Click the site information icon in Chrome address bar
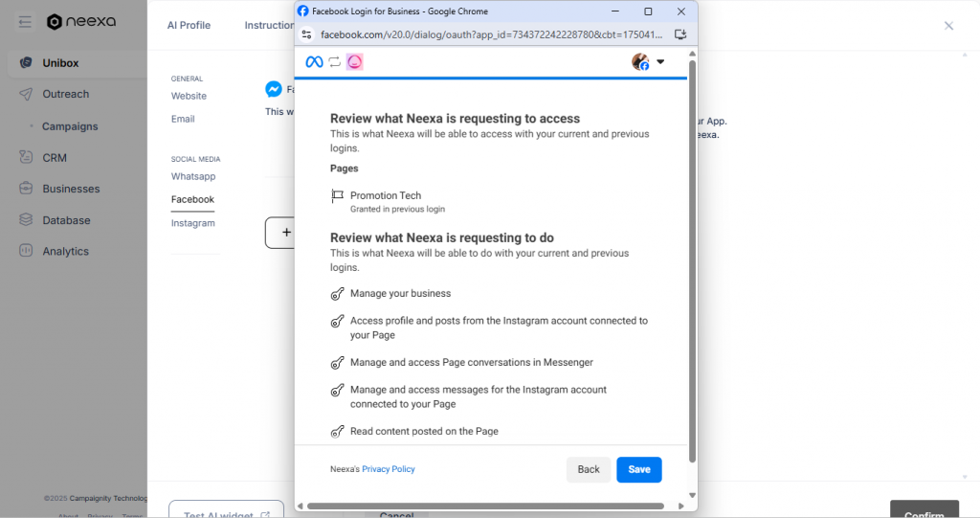980x518 pixels. (x=306, y=34)
